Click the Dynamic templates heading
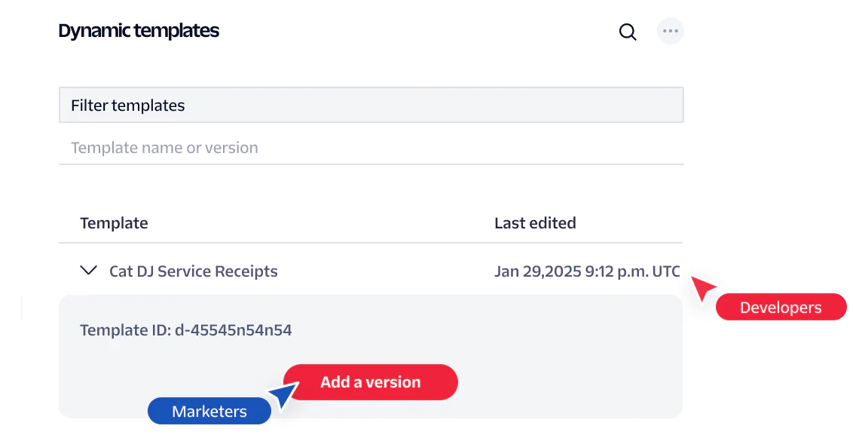The width and height of the screenshot is (868, 438). (x=139, y=31)
